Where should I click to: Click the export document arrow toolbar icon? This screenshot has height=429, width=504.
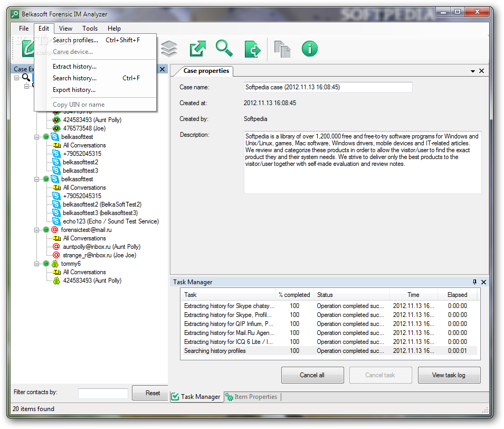[x=253, y=49]
